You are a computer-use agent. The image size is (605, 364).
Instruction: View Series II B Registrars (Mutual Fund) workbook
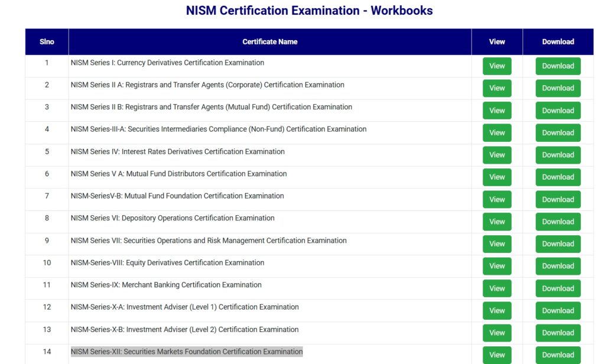click(x=497, y=110)
